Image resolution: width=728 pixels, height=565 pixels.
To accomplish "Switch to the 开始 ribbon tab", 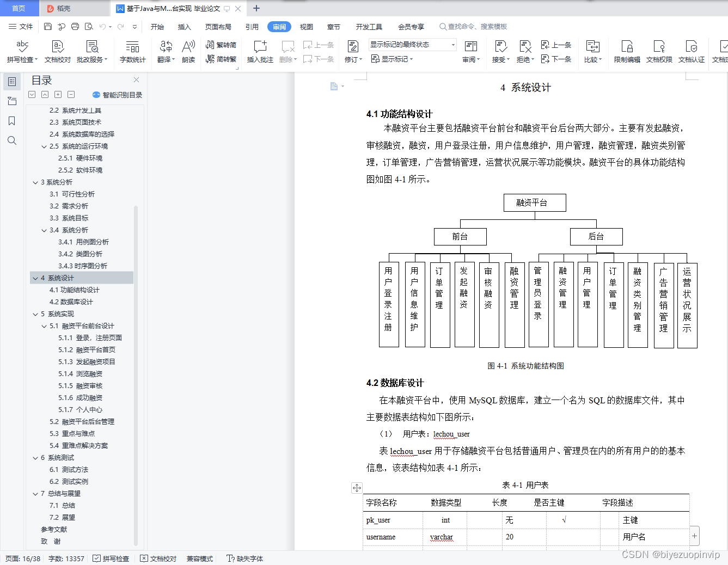I will point(157,27).
